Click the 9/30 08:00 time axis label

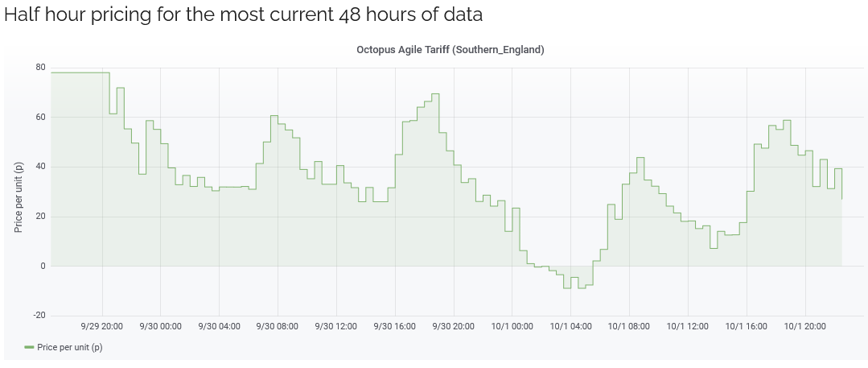pyautogui.click(x=278, y=326)
